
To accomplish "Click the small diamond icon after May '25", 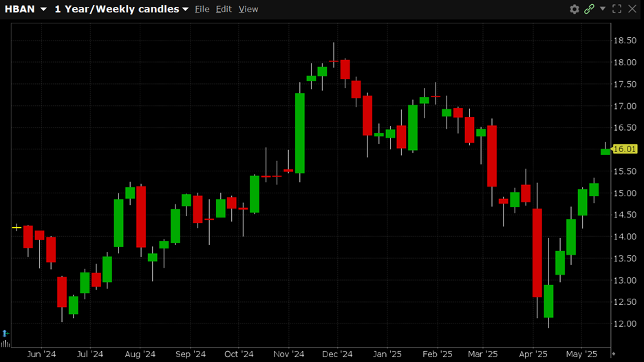I will [x=614, y=353].
